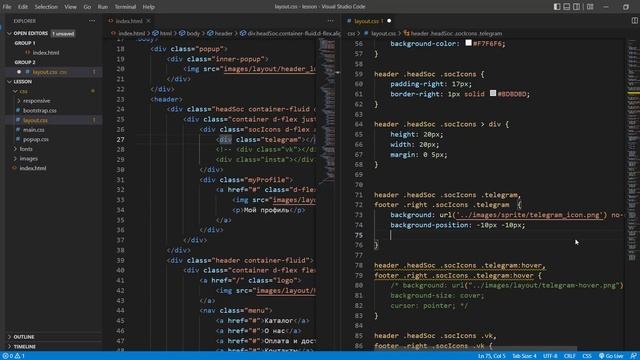Click the div.headSoc symbol in the breadcrumb
Screen dimensions: 640x360
pos(290,33)
